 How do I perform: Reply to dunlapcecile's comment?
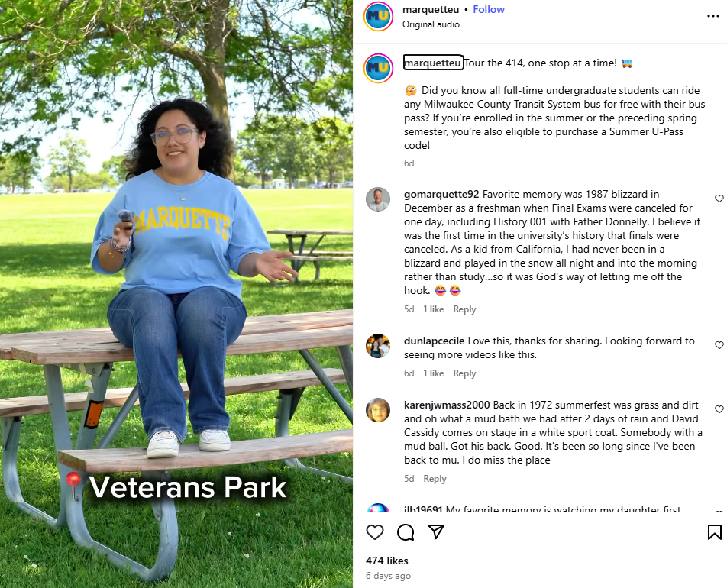pos(464,373)
